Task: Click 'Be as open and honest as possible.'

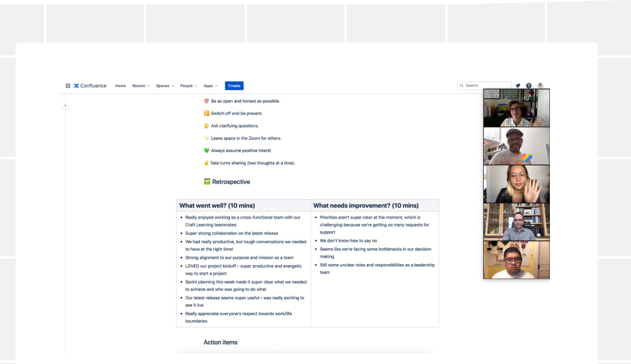Action: click(x=246, y=101)
